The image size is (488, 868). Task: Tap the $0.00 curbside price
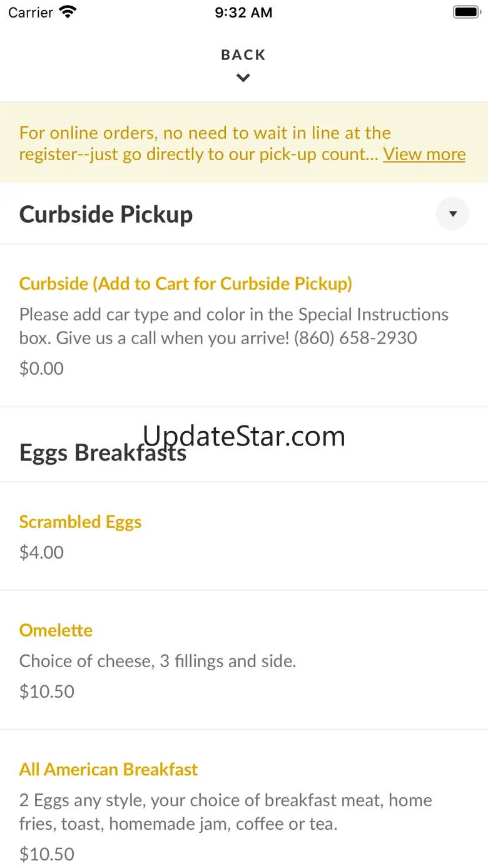tap(41, 368)
